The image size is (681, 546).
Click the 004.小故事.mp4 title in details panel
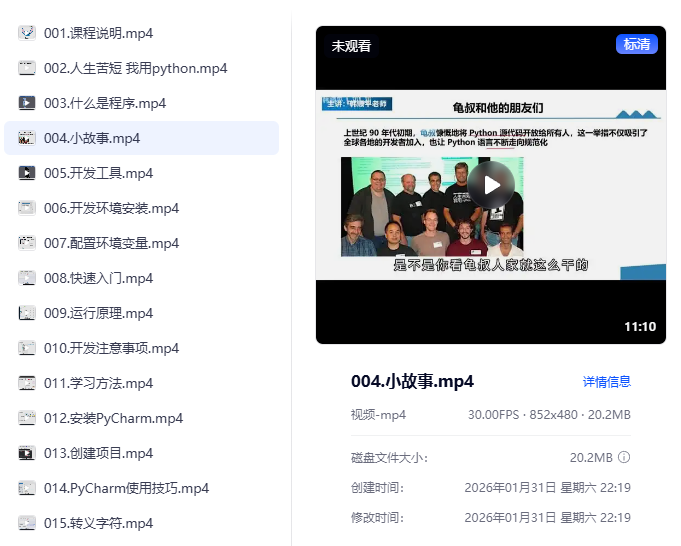click(x=412, y=381)
